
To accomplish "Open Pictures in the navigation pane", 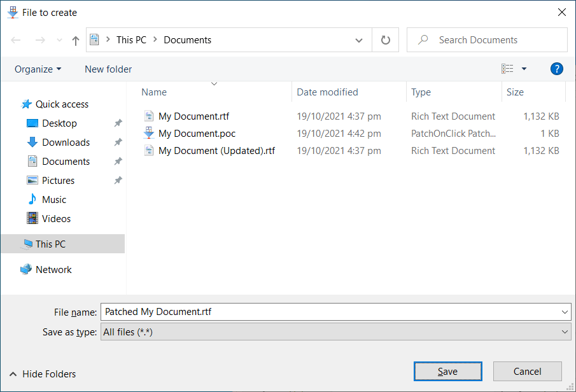I will pyautogui.click(x=59, y=181).
